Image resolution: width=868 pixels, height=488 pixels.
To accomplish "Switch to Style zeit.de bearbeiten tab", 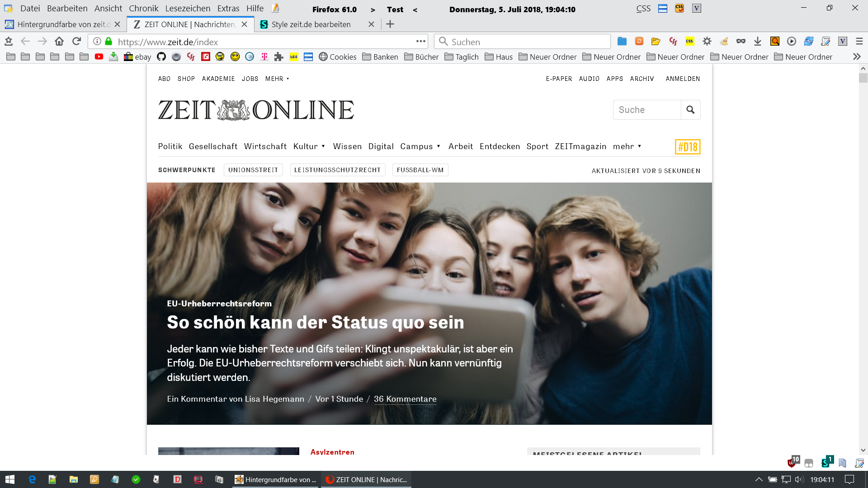I will point(311,24).
